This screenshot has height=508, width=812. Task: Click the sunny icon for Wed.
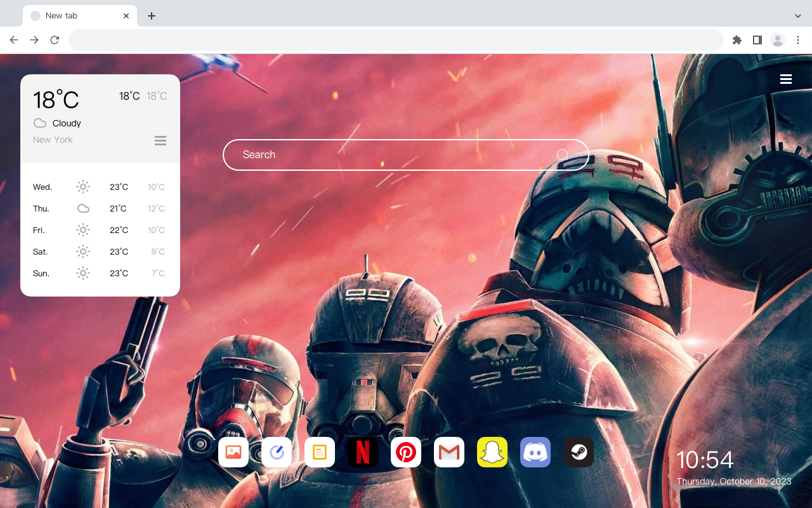tap(83, 187)
